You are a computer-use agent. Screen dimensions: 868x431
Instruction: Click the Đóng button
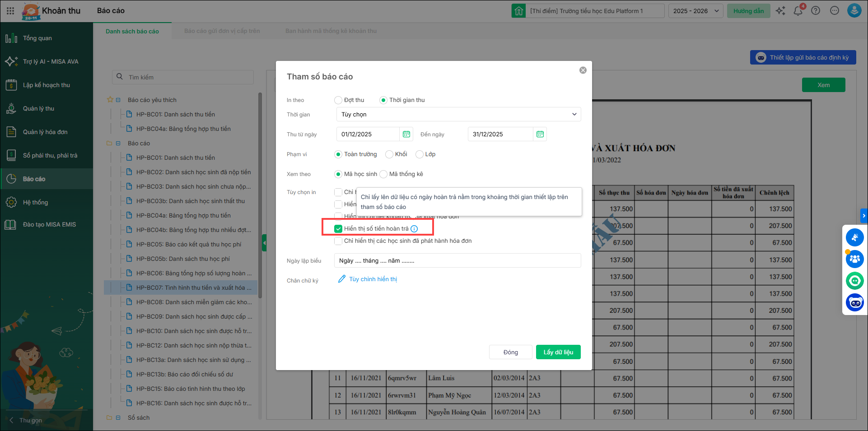click(x=511, y=352)
